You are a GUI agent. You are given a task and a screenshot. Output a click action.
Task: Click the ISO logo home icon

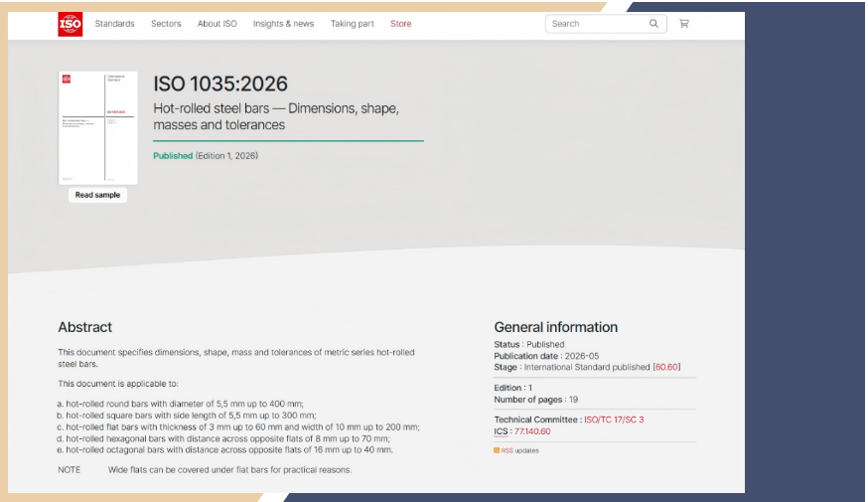71,25
